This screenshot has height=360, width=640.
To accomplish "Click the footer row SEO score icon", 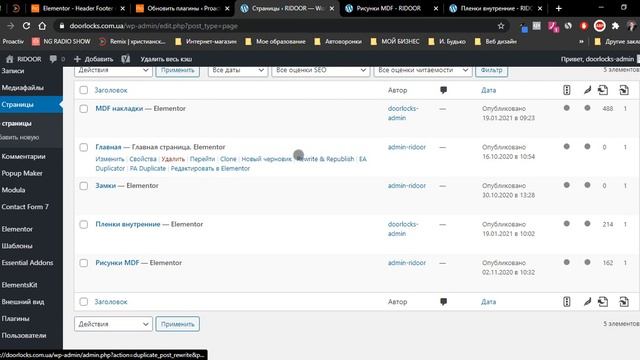I will click(567, 302).
